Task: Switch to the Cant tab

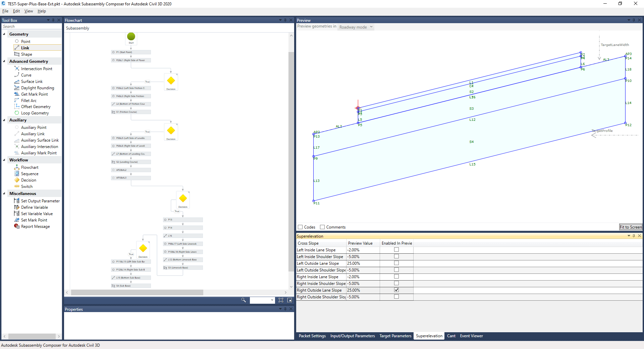Action: [451, 336]
